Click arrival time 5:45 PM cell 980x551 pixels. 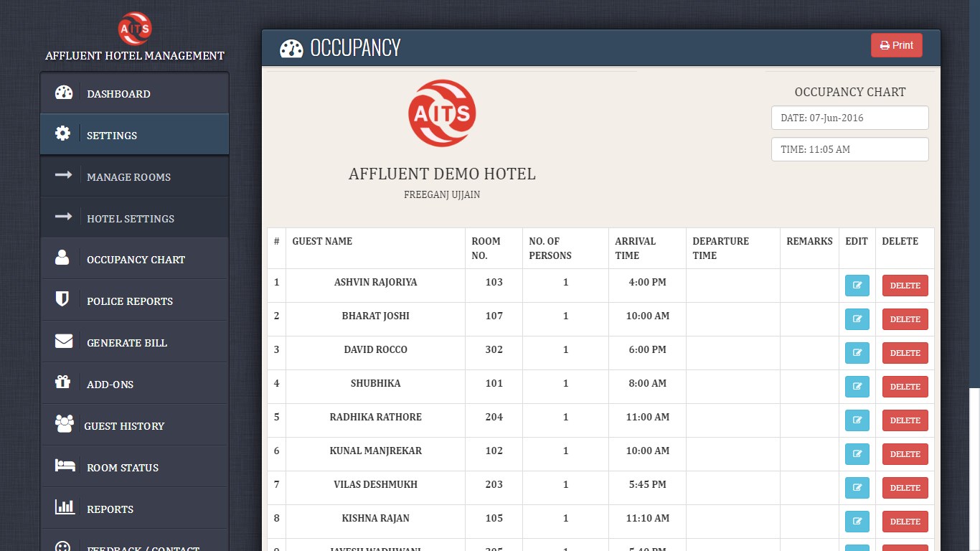coord(647,488)
